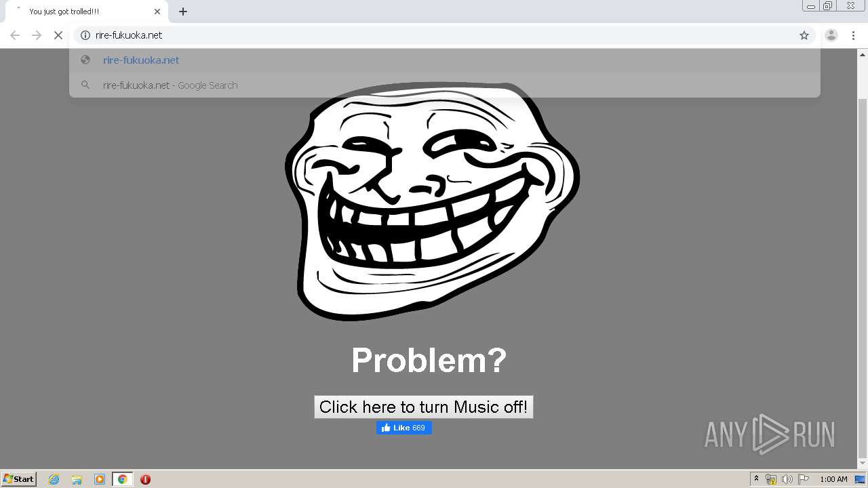Bookmark this page with the star icon
Viewport: 868px width, 488px height.
(x=804, y=35)
